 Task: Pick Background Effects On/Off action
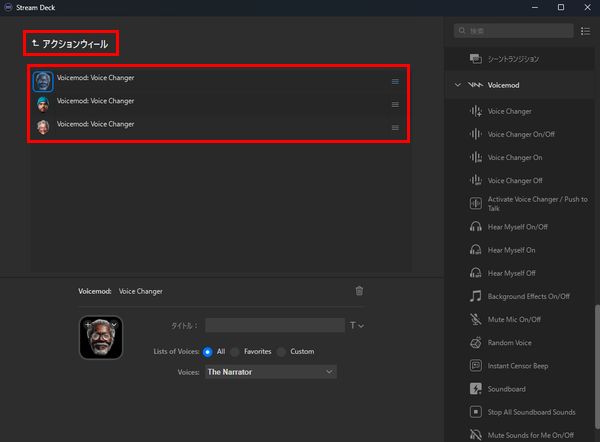click(519, 296)
